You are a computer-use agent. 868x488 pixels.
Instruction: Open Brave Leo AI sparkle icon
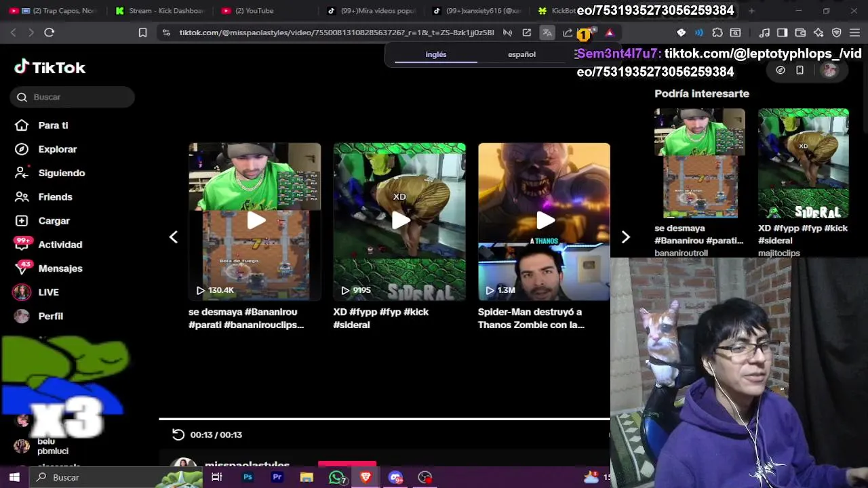tap(818, 33)
